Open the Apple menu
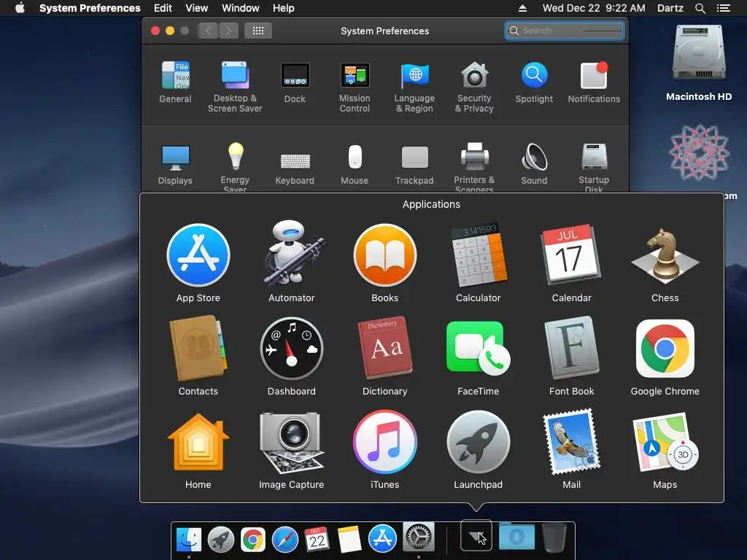This screenshot has height=560, width=747. coord(20,8)
